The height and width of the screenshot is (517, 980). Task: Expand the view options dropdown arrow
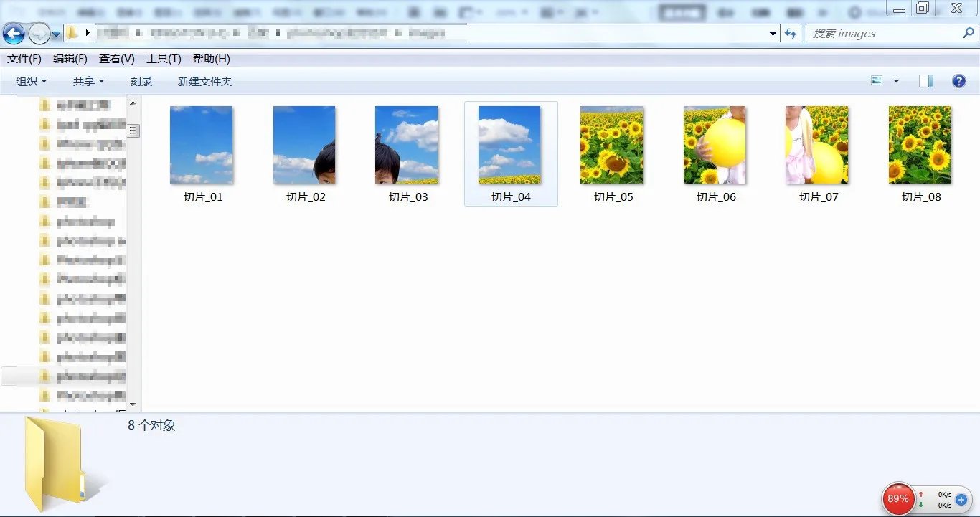click(x=896, y=81)
